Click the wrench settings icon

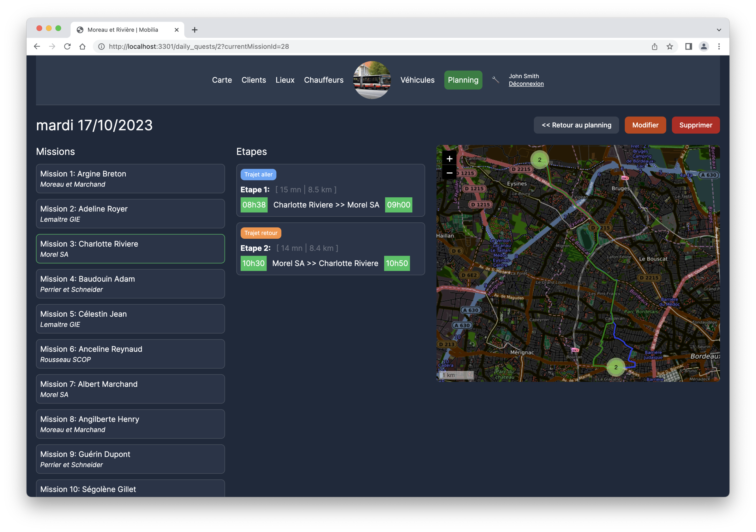point(495,80)
